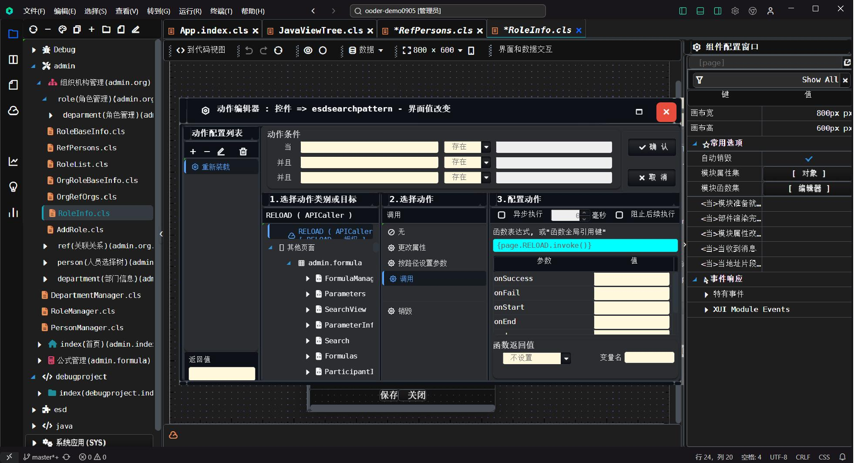868x463 pixels.
Task: Enable the 阻止后续执行 checkbox
Action: click(x=620, y=215)
